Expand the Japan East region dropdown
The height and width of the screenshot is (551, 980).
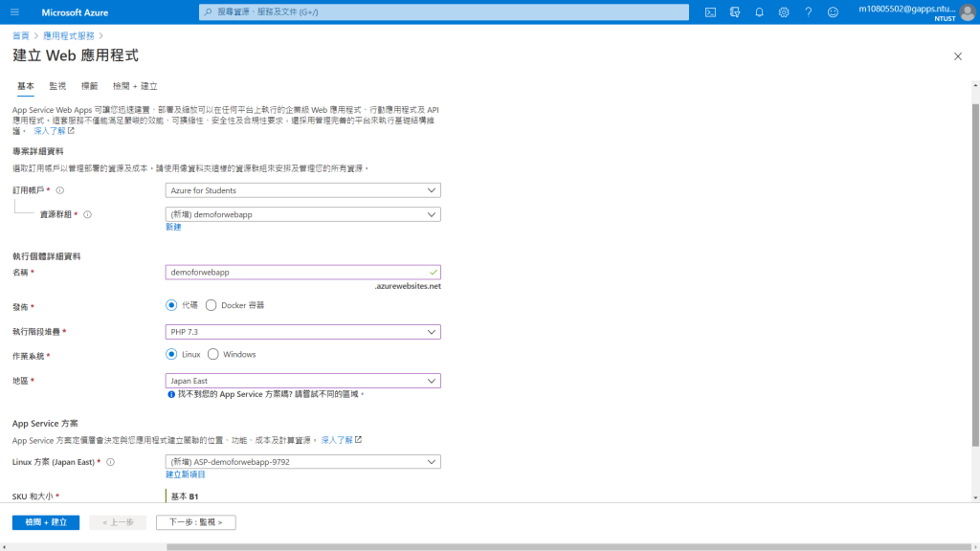[302, 381]
